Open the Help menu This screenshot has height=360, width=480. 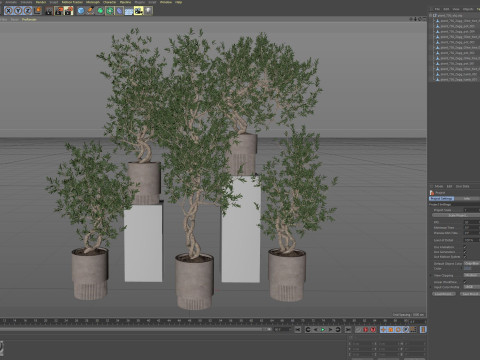pyautogui.click(x=179, y=2)
